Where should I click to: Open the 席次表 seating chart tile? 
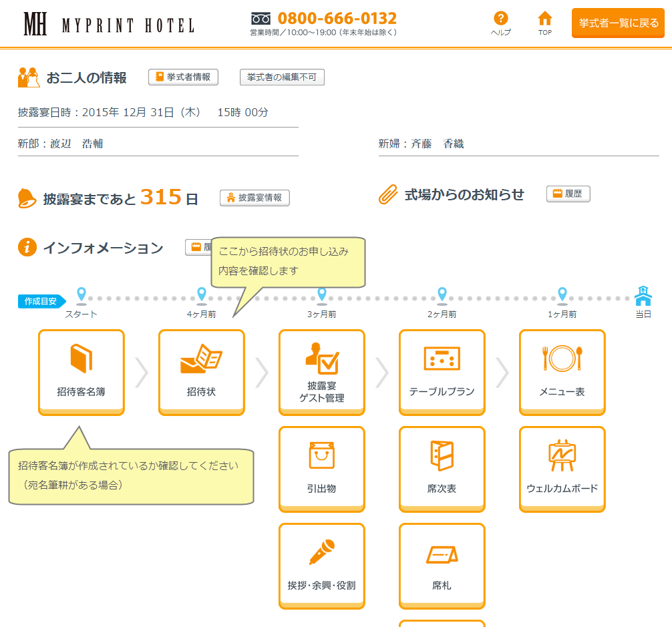pyautogui.click(x=442, y=468)
